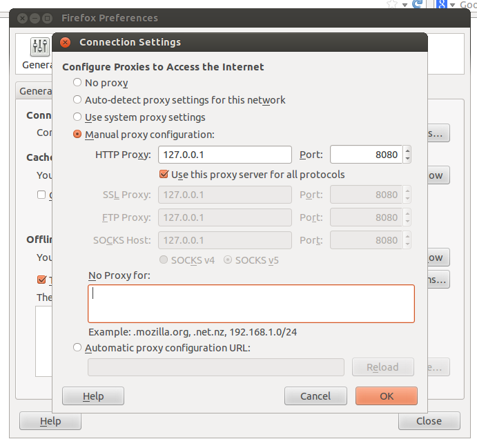Click inside the No Proxy for text box
Image resolution: width=477 pixels, height=448 pixels.
251,304
